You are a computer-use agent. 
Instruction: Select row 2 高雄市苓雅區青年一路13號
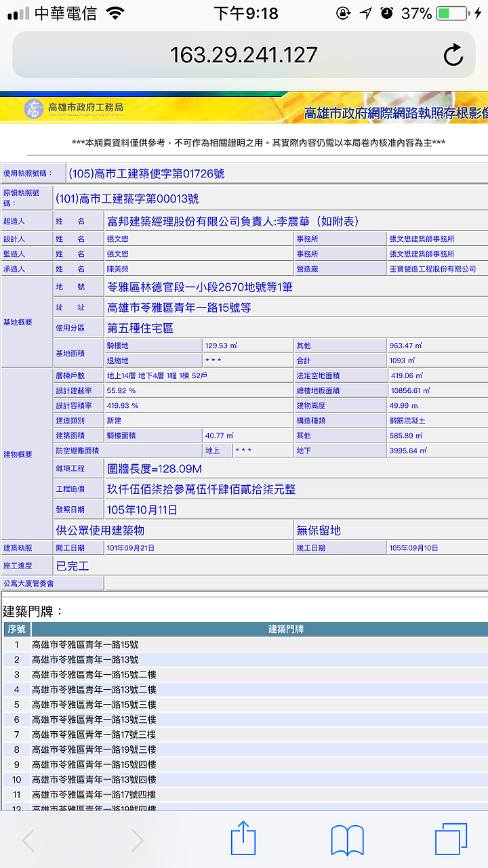[85, 659]
